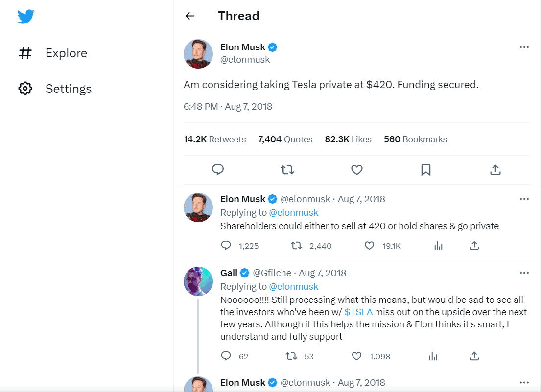Open Explore in the sidebar

pos(66,53)
